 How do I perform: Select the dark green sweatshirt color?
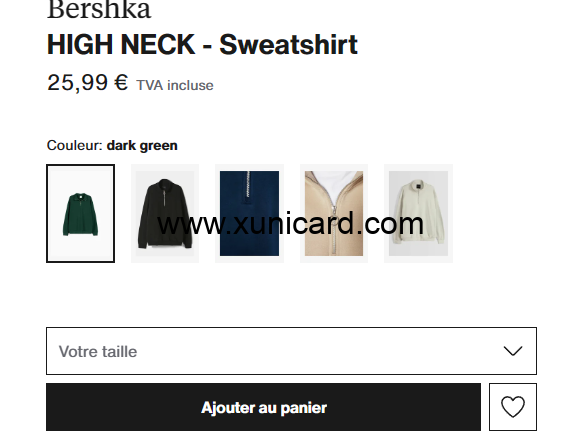coord(80,213)
